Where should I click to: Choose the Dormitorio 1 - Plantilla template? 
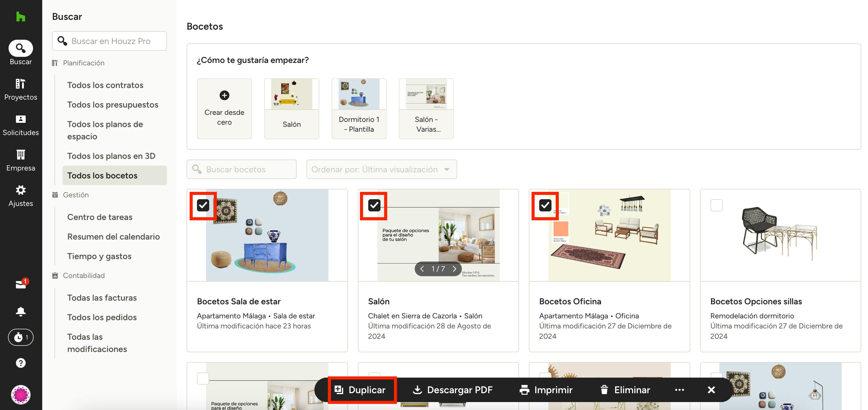point(359,108)
